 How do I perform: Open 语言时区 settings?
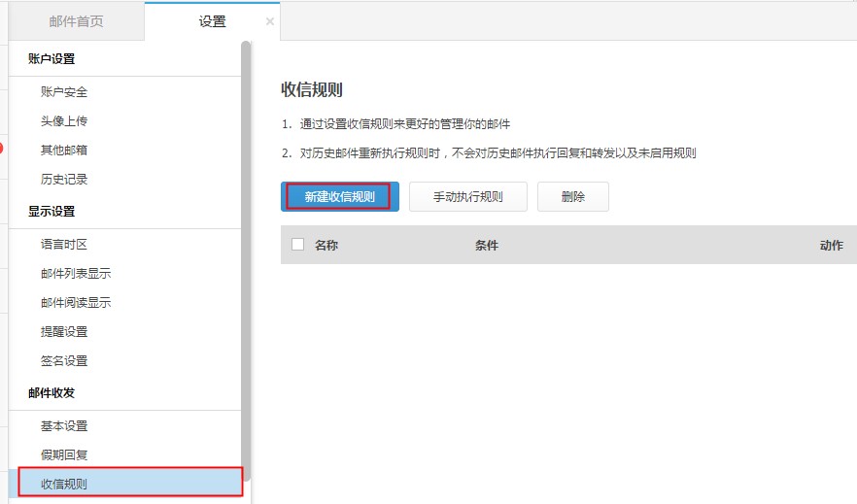pyautogui.click(x=64, y=245)
